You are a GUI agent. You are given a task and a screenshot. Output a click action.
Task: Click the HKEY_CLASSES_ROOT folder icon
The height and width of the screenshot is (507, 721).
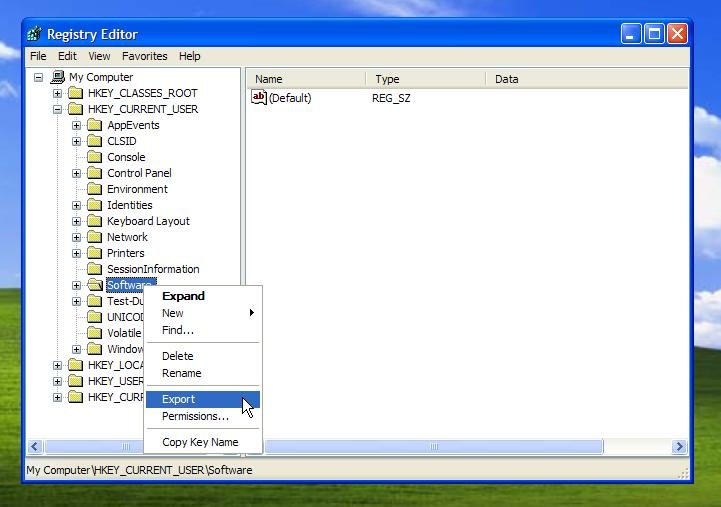[75, 93]
